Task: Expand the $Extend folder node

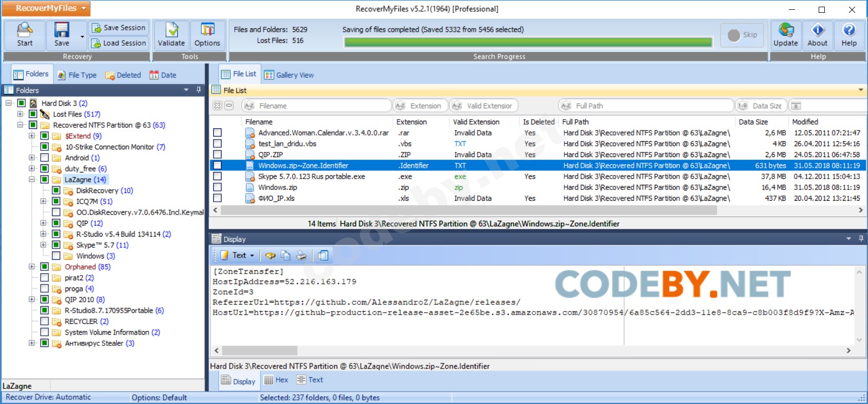Action: click(32, 136)
